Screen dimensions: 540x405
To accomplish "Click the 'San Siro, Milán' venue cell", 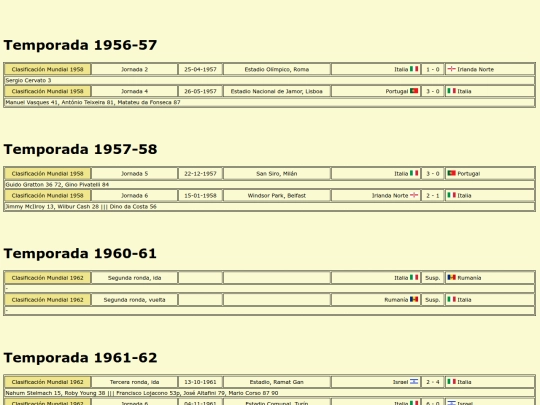I will coord(277,174).
